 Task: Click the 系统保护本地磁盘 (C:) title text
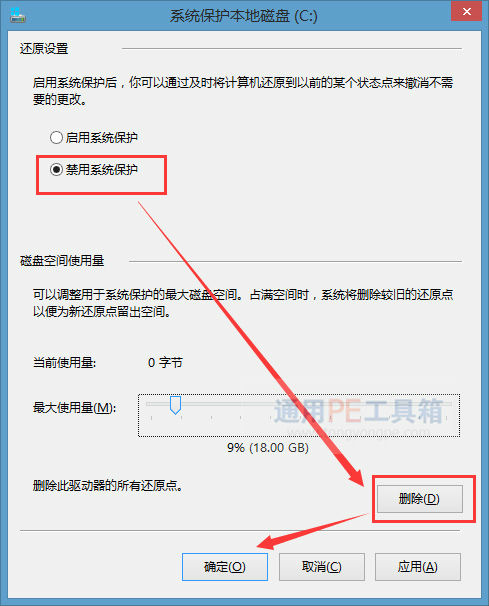click(244, 16)
